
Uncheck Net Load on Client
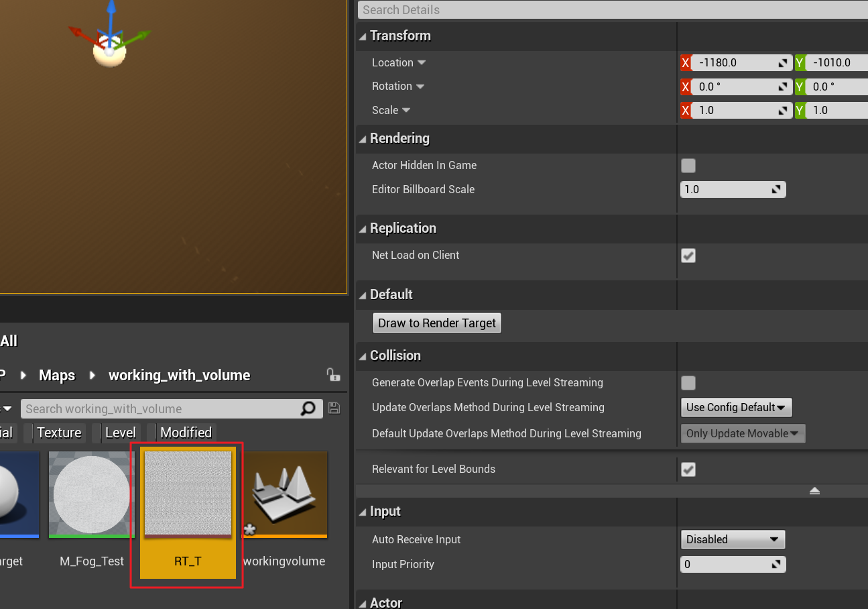688,256
